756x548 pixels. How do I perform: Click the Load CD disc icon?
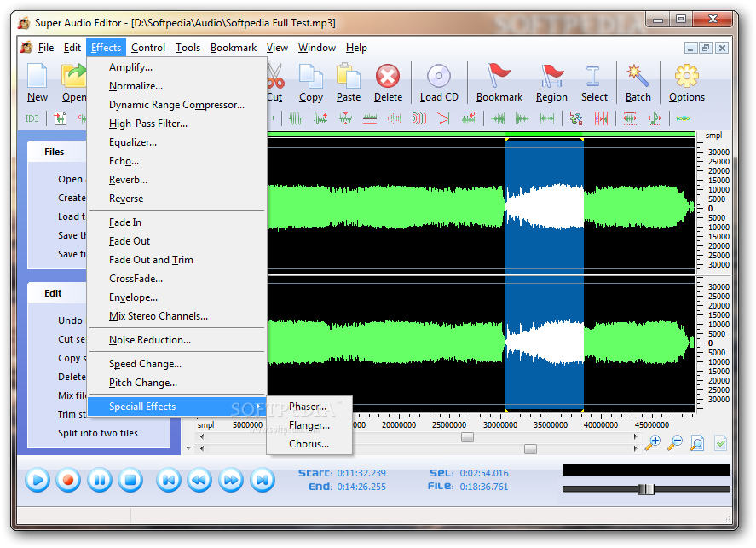(439, 76)
